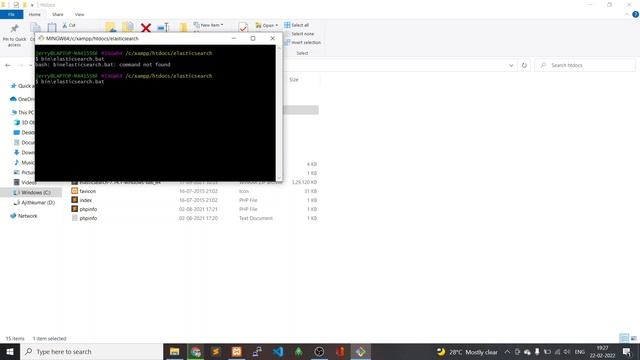Select OneDrive in navigation pane
Viewport: 640px width, 360px height.
(22, 99)
